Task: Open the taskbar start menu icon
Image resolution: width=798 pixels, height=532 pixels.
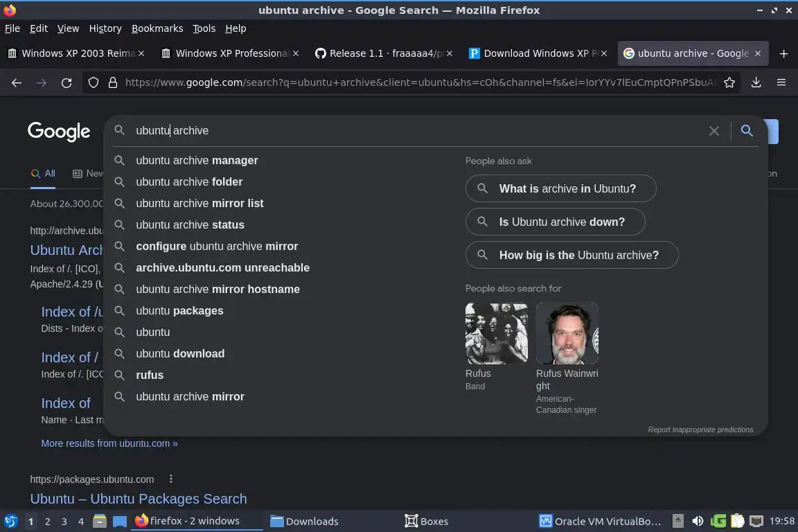Action: point(10,522)
